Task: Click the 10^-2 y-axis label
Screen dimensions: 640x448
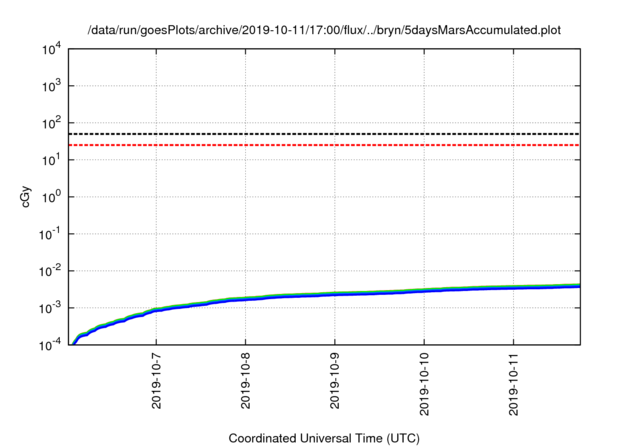Action: click(x=51, y=271)
